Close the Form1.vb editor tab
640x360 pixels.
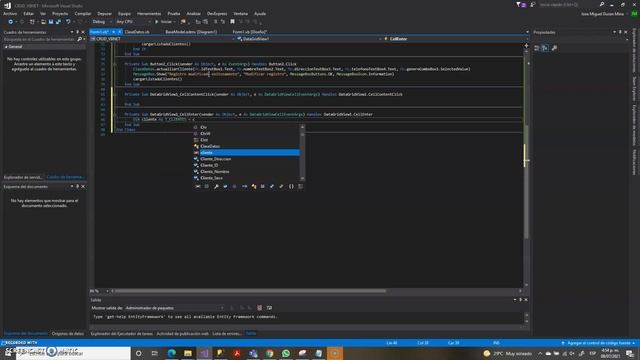point(120,32)
